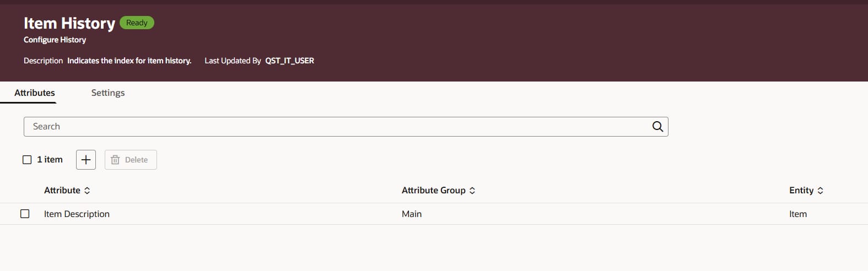Select the Item Description attribute cell
Image resolution: width=868 pixels, height=271 pixels.
[x=77, y=214]
